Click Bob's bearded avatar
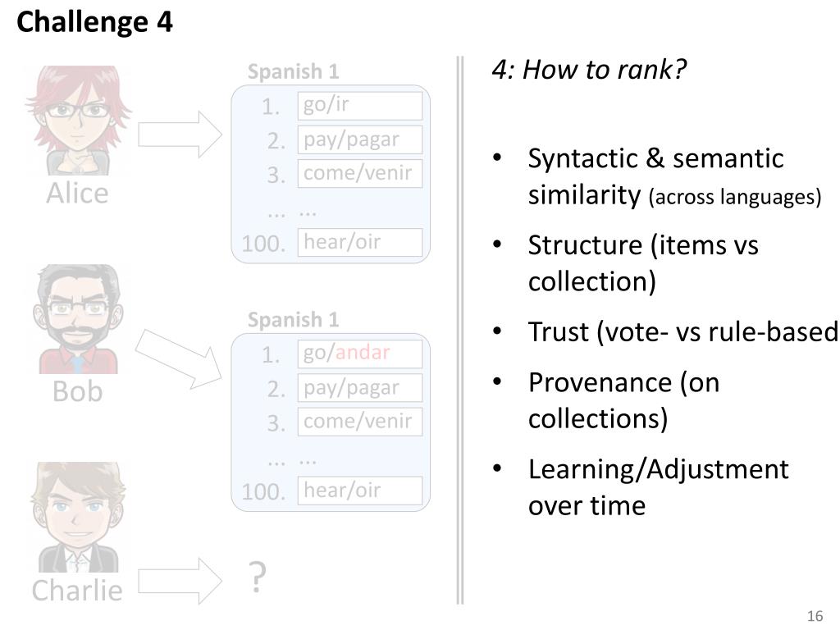Screen dimensions: 840x630 pos(78,319)
